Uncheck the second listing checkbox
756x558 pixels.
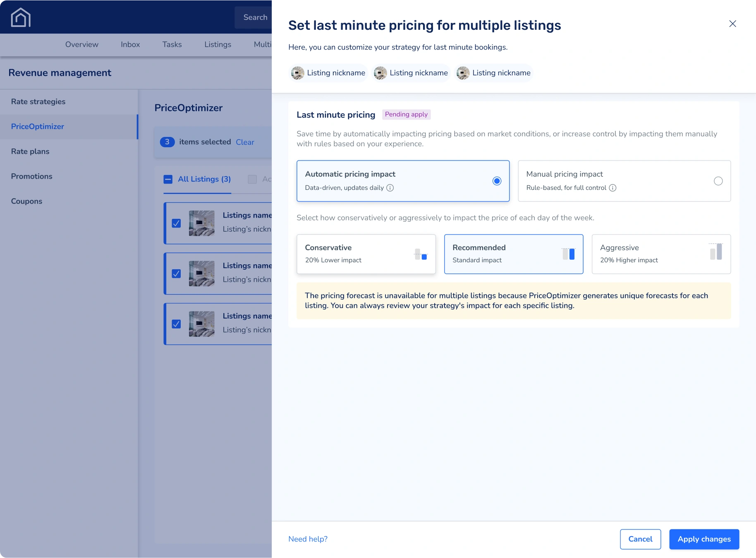click(x=176, y=274)
